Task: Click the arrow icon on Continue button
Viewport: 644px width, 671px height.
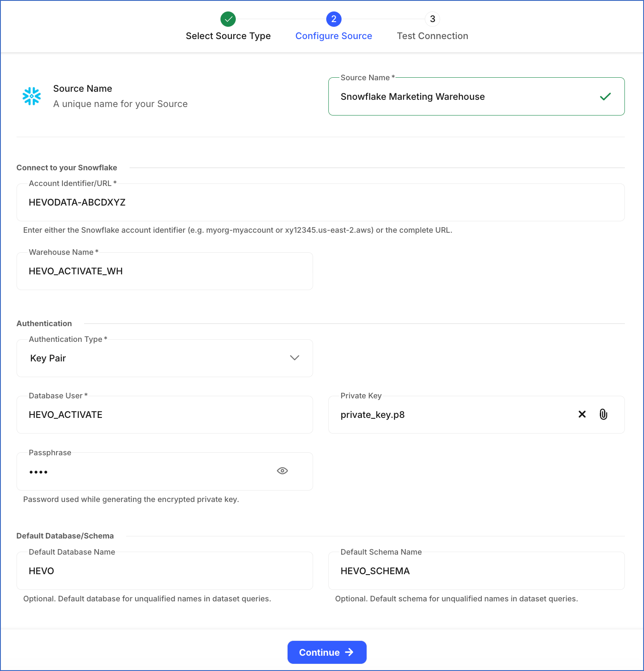Action: (x=349, y=652)
